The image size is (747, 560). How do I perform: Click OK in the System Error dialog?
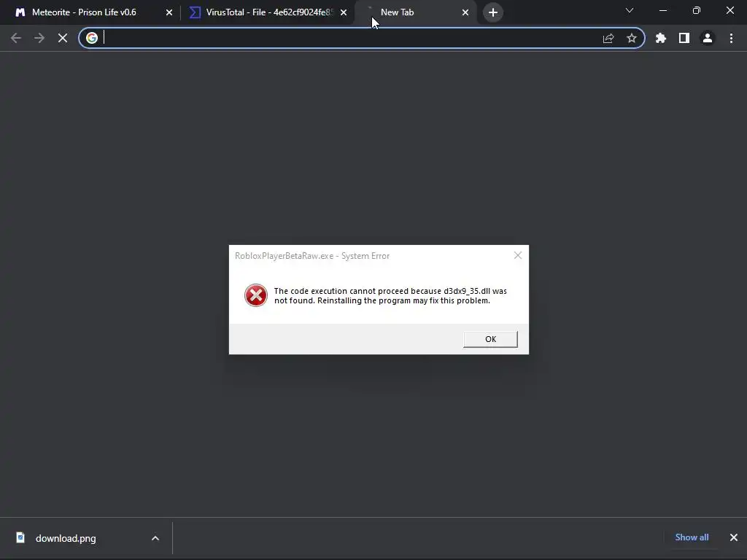pos(490,339)
